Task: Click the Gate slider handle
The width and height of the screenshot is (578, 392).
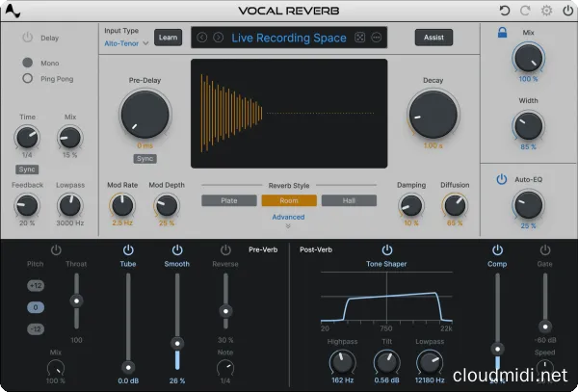Action: click(x=545, y=327)
